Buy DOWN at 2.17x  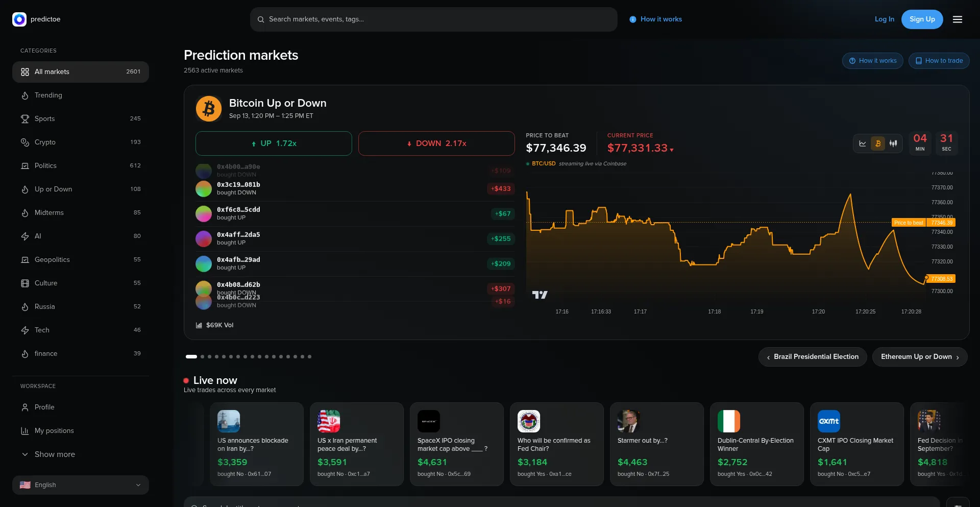click(436, 143)
